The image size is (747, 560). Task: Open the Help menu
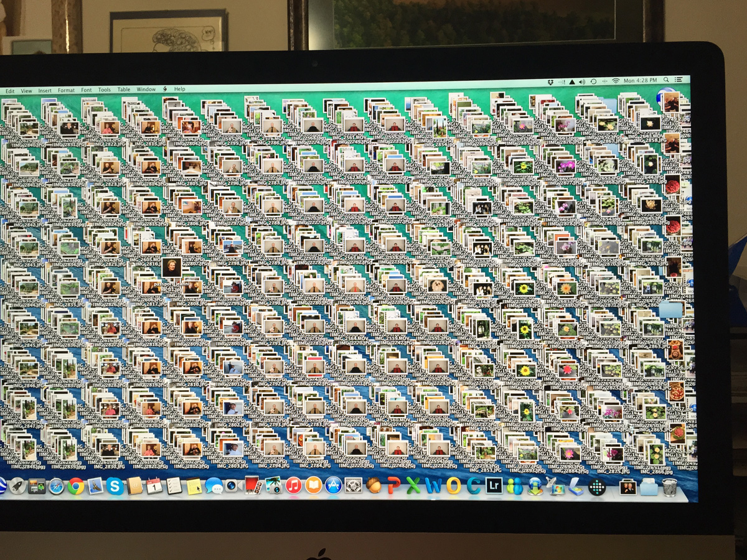pyautogui.click(x=179, y=89)
